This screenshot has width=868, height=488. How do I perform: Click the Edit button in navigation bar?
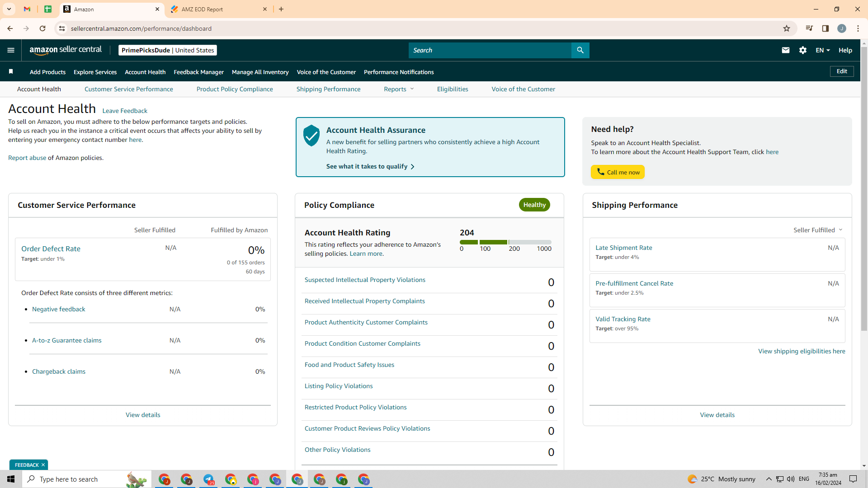pyautogui.click(x=842, y=71)
